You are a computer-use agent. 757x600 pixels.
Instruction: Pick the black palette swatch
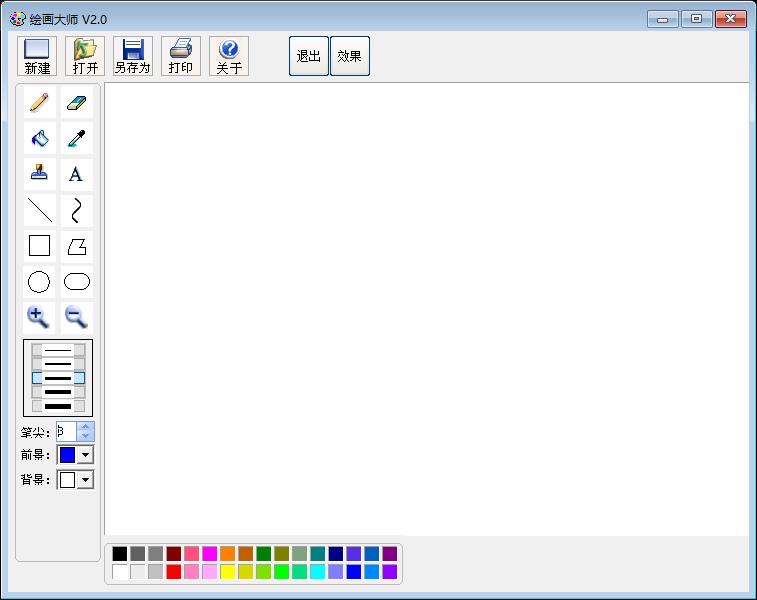120,554
